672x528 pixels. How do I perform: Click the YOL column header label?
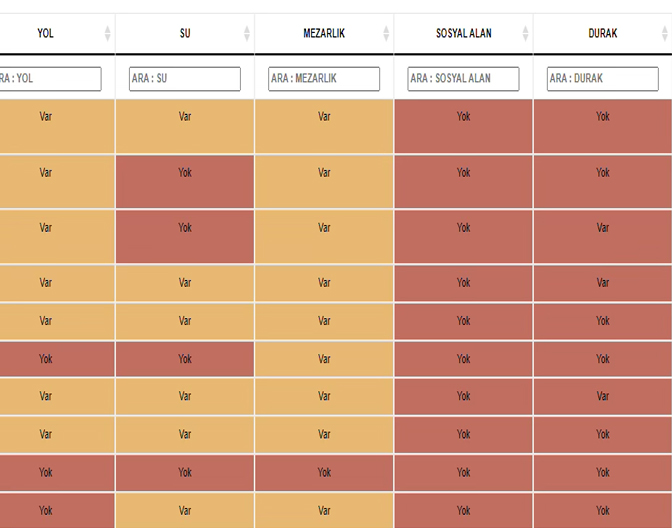point(45,34)
